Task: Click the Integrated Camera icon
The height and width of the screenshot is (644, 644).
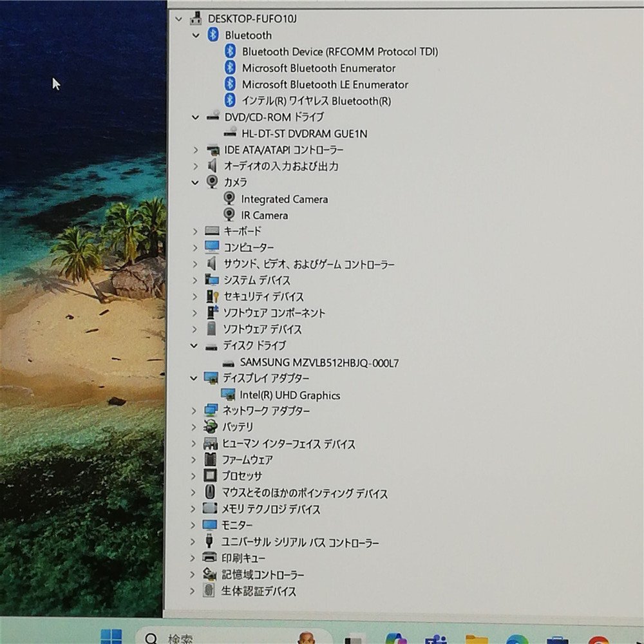Action: pos(229,198)
